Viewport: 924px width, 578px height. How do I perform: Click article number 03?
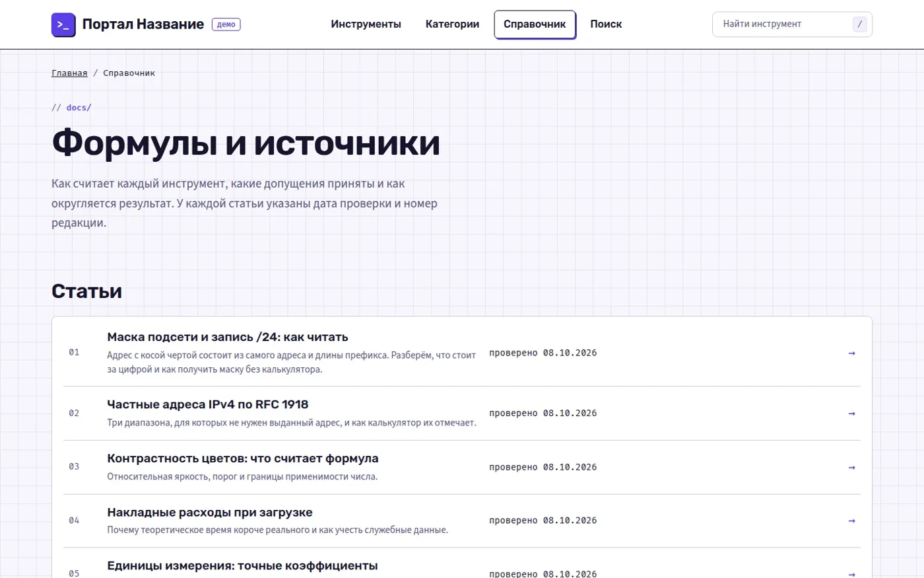coord(74,467)
